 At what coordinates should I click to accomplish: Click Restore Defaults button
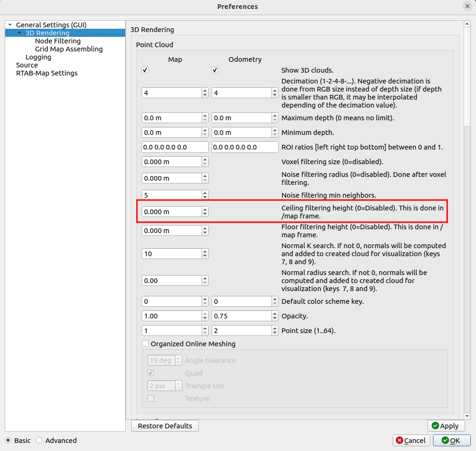click(x=165, y=426)
